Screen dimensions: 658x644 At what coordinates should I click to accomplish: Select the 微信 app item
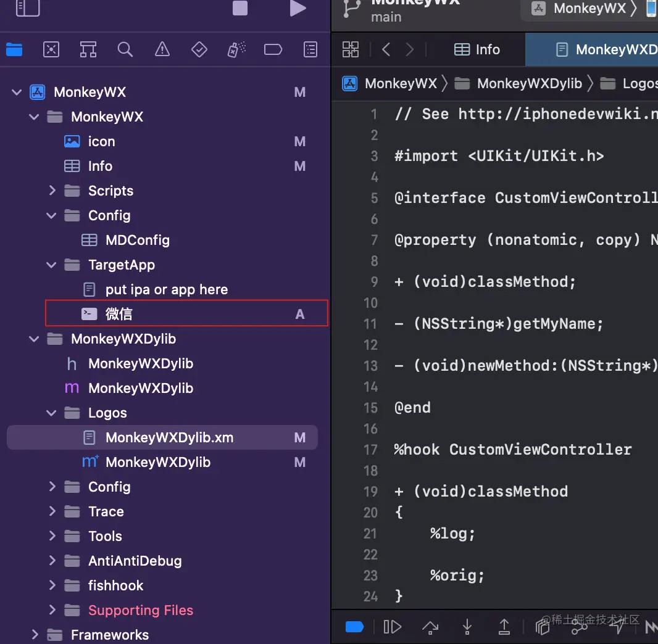187,314
